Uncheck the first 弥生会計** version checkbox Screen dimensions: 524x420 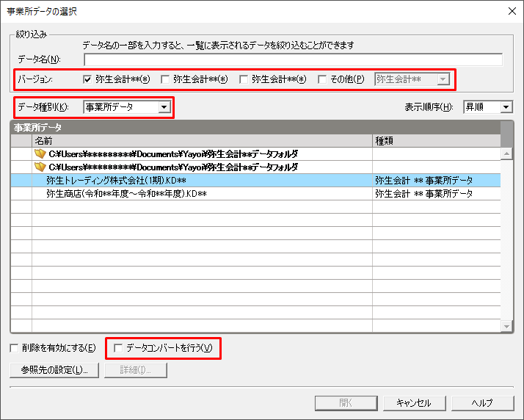[87, 79]
